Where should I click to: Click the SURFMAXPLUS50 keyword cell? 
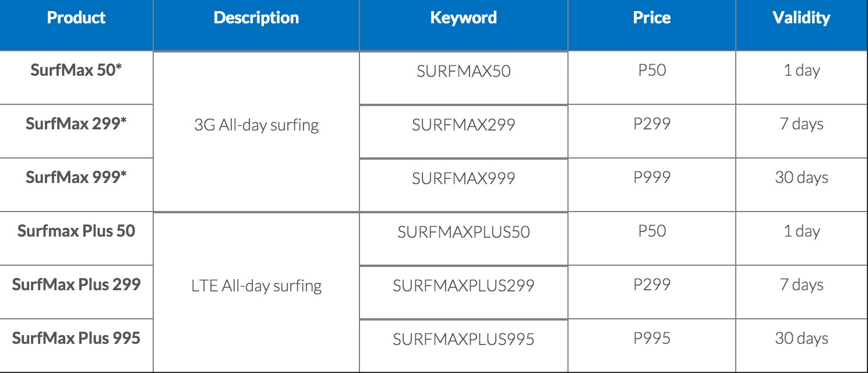point(463,233)
